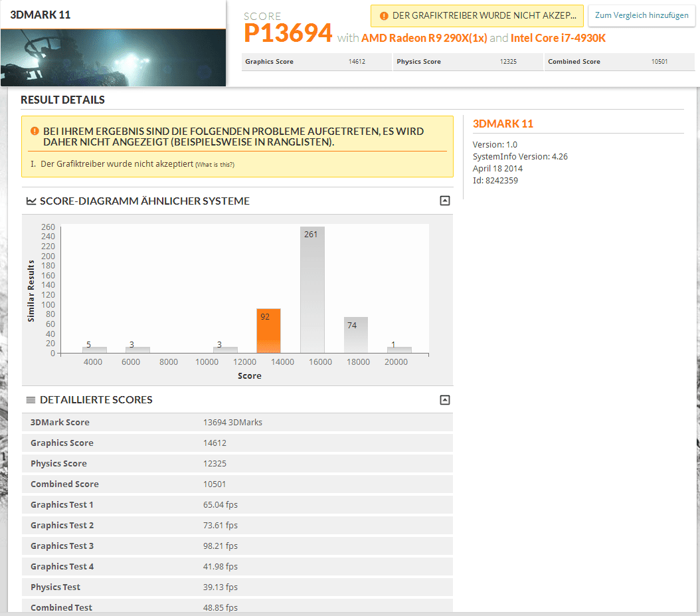Click the Graphics Score row in the detailed table

[238, 443]
